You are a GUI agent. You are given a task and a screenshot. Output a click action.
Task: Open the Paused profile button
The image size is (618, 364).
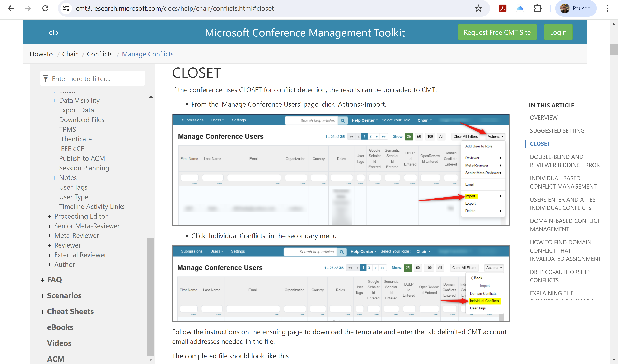pyautogui.click(x=576, y=8)
